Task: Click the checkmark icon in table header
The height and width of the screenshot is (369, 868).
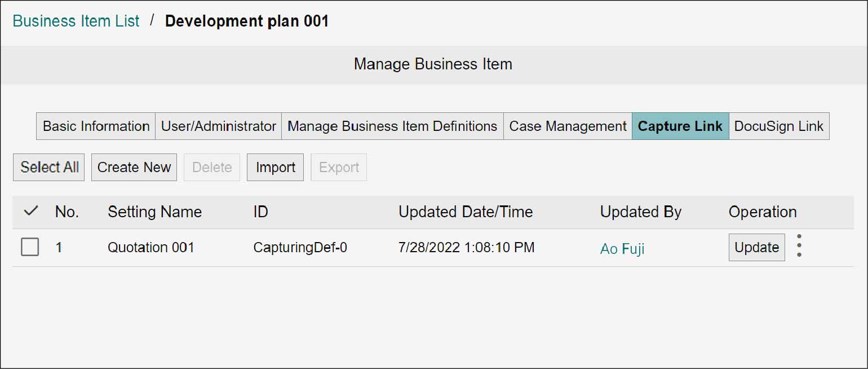Action: coord(31,212)
